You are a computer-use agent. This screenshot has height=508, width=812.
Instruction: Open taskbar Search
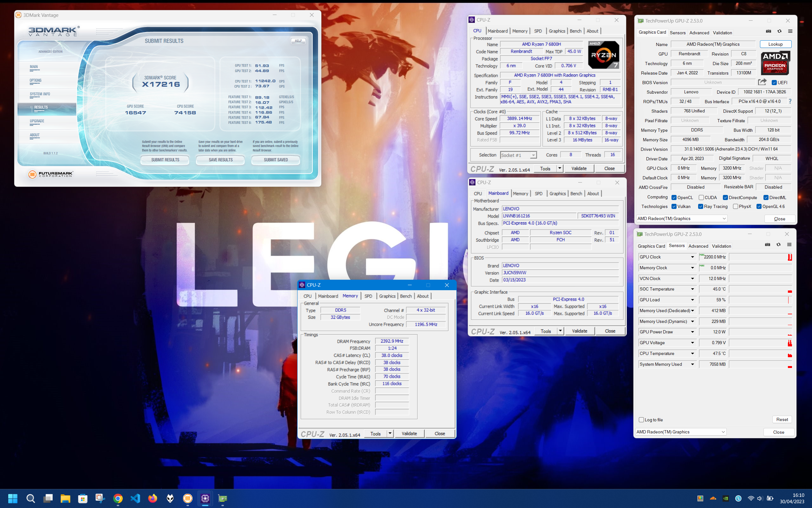pos(30,498)
